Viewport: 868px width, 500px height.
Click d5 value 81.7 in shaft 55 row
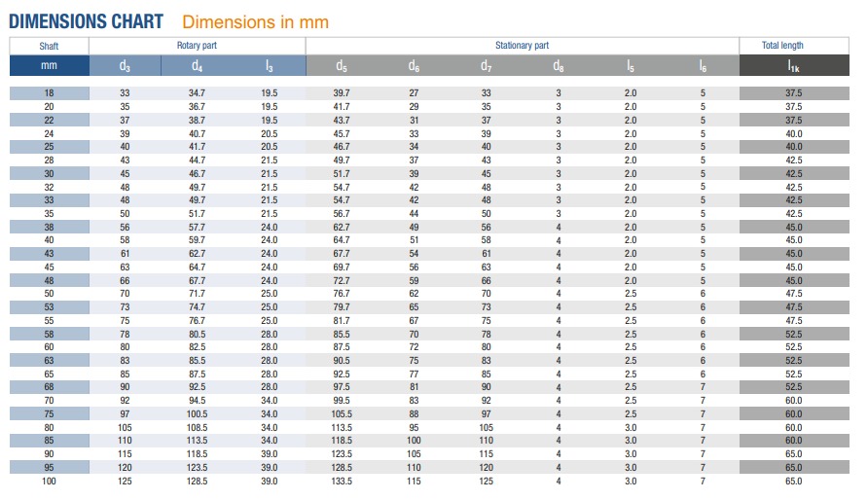point(342,321)
